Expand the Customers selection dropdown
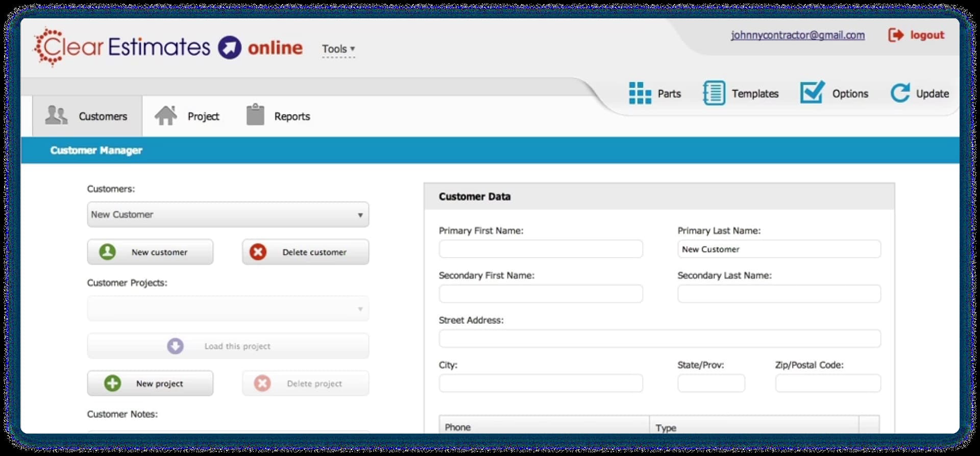The height and width of the screenshot is (456, 980). [x=228, y=215]
